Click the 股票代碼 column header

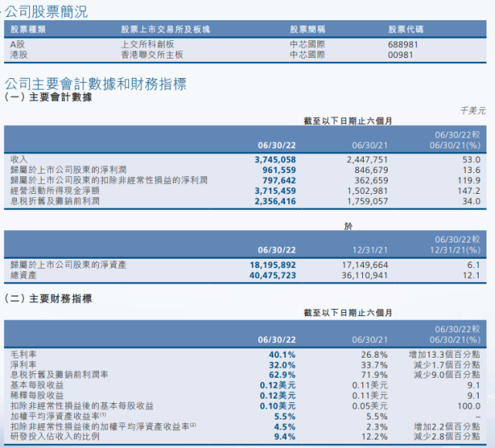point(405,29)
